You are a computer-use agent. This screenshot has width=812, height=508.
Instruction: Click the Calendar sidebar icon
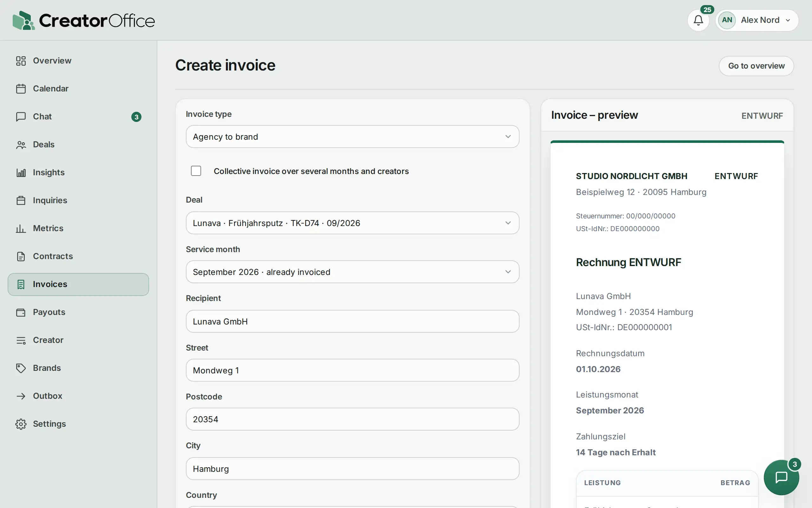pos(21,89)
